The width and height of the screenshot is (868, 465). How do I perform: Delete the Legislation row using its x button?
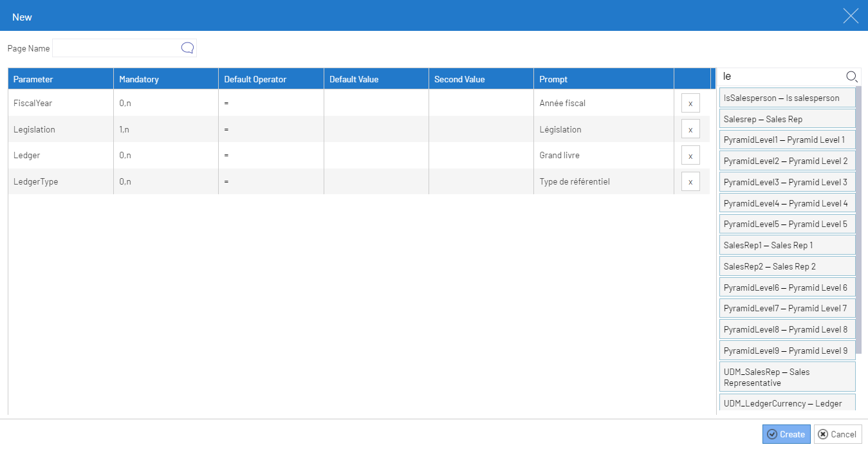(x=690, y=129)
